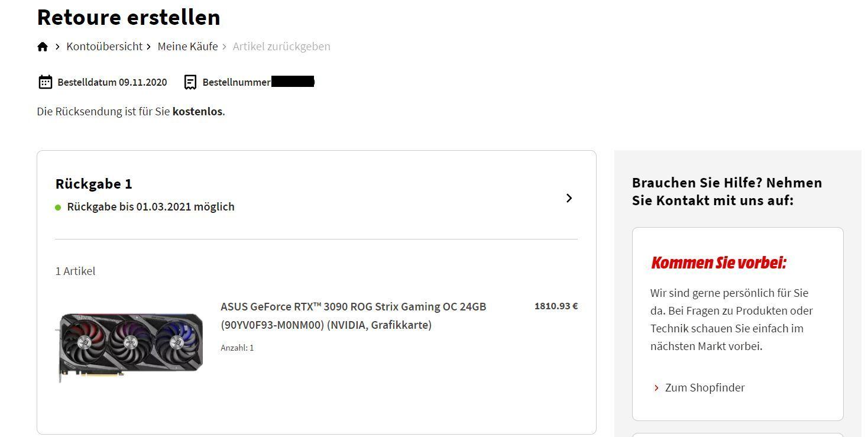The height and width of the screenshot is (437, 868).
Task: Expand Rückgabe 1 with the chevron
Action: click(569, 198)
